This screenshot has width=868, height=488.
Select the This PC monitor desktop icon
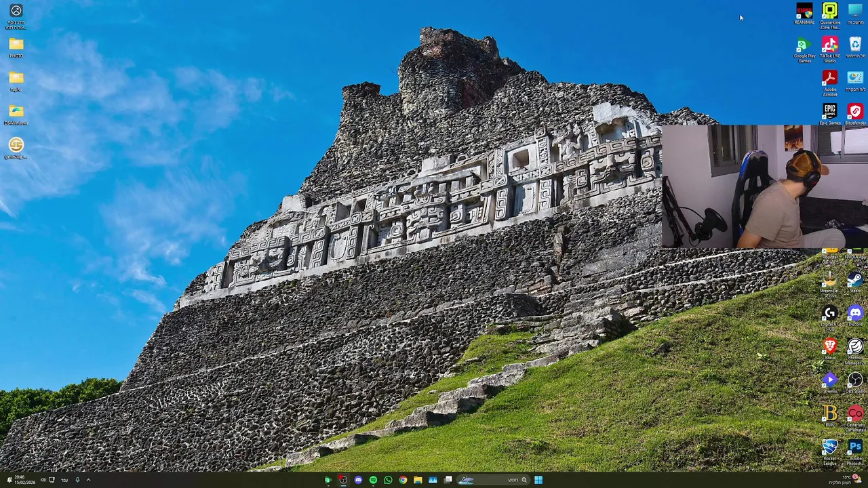coord(855,14)
